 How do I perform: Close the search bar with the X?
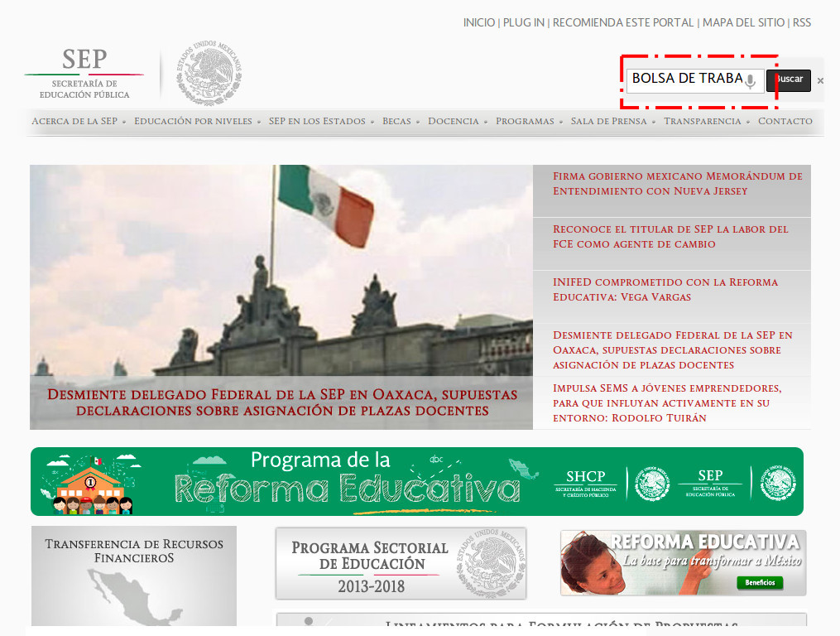820,80
